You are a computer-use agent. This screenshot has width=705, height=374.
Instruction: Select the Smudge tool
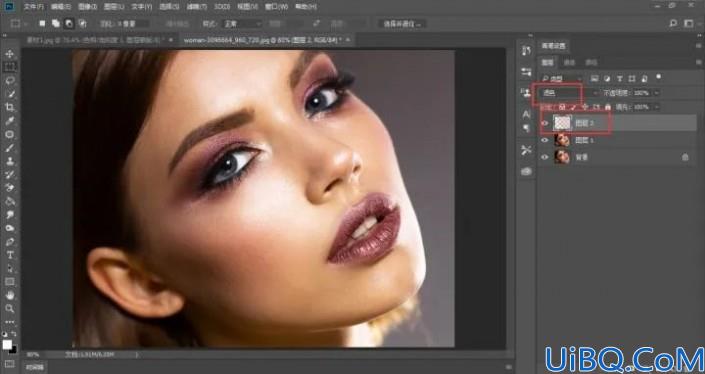[x=9, y=215]
